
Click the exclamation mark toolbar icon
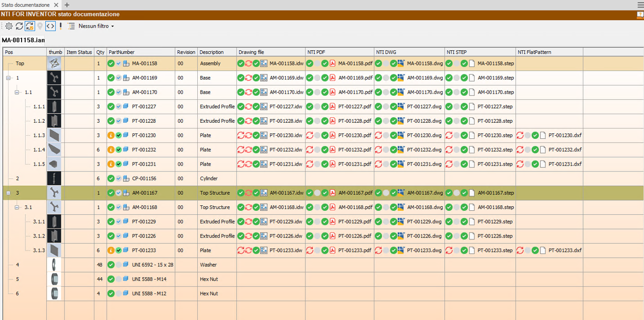pos(61,26)
